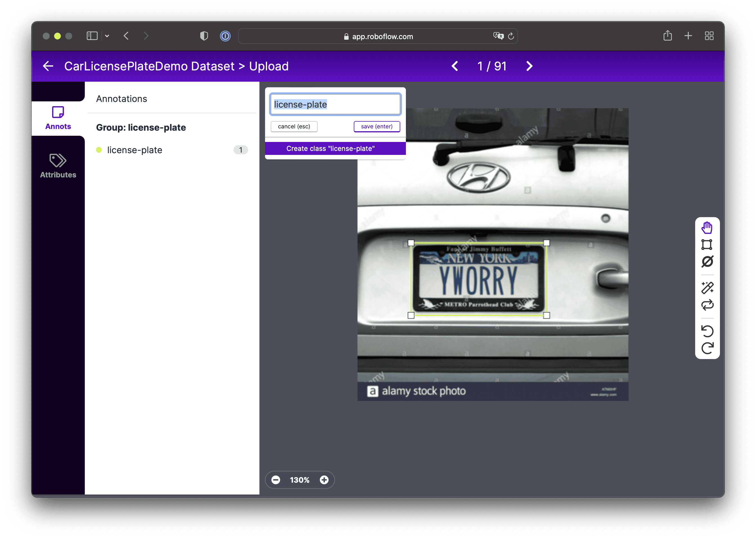Zoom in with the plus icon
The width and height of the screenshot is (756, 539).
click(x=324, y=480)
